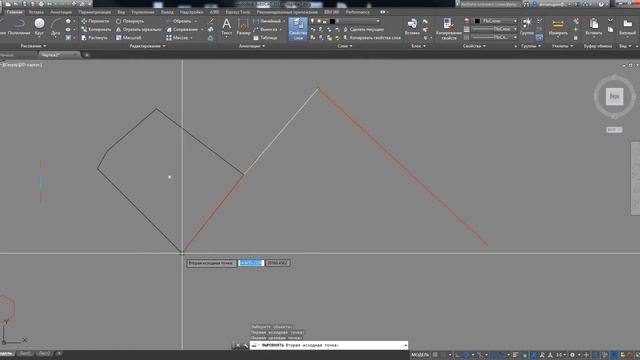Click the Сопряжение (Fillet) tool

(182, 29)
